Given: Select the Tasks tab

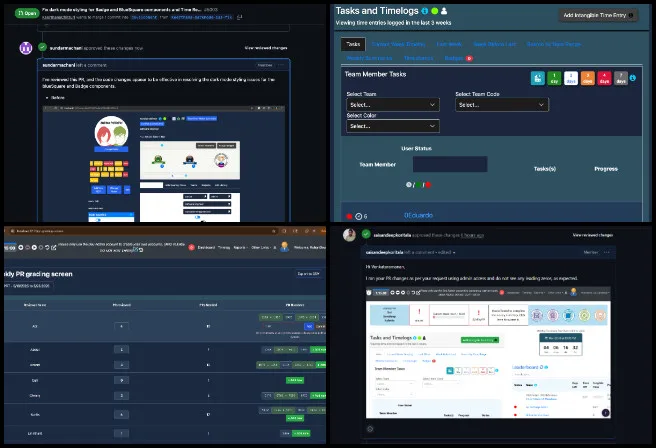Looking at the screenshot, I should tap(353, 44).
